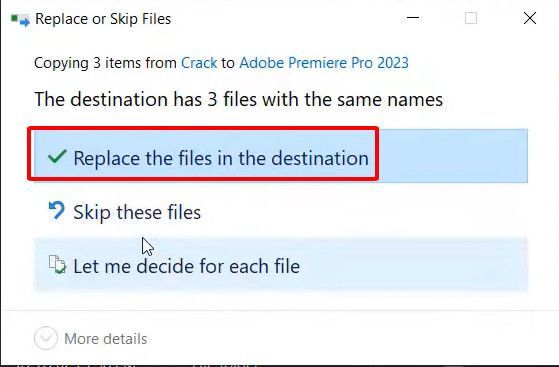Close the Replace or Skip Files dialog
The height and width of the screenshot is (367, 559).
[x=530, y=18]
